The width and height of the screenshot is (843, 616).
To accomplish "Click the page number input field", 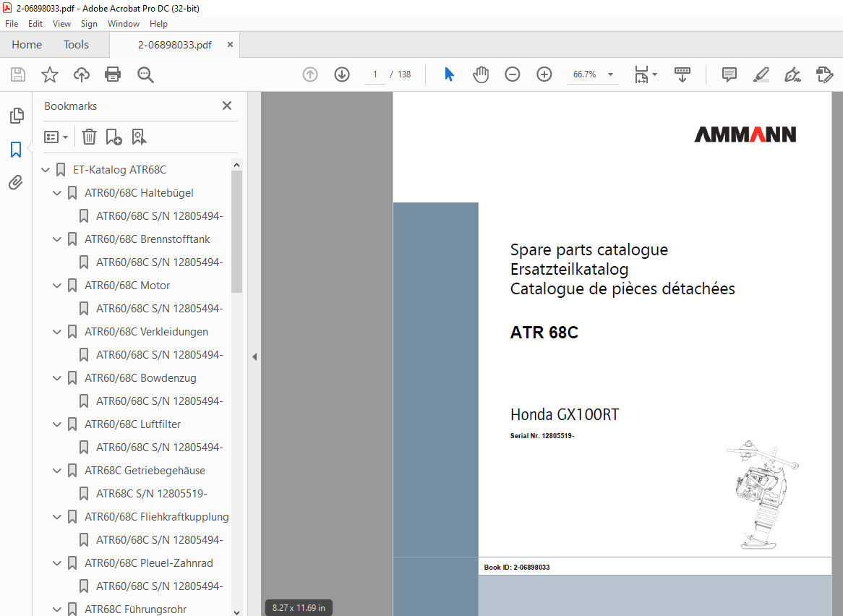I will pos(375,74).
